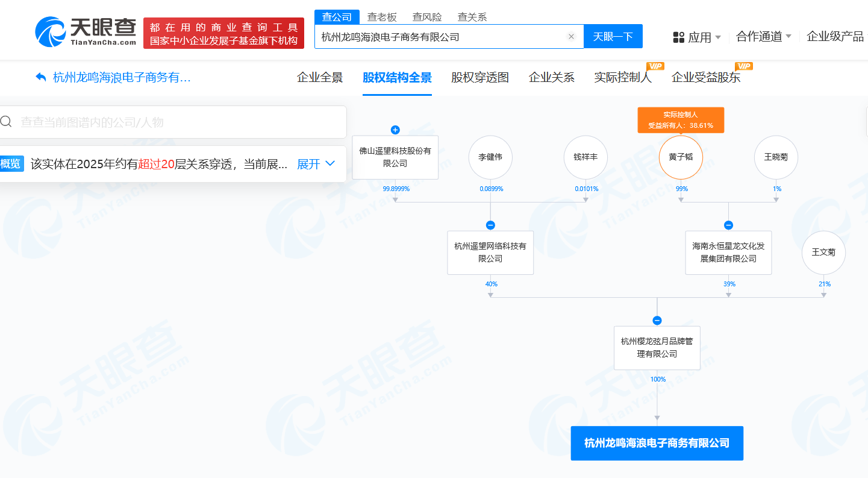Open the TianYanCha logo homepage
Screen dimensions: 868x478
point(86,32)
